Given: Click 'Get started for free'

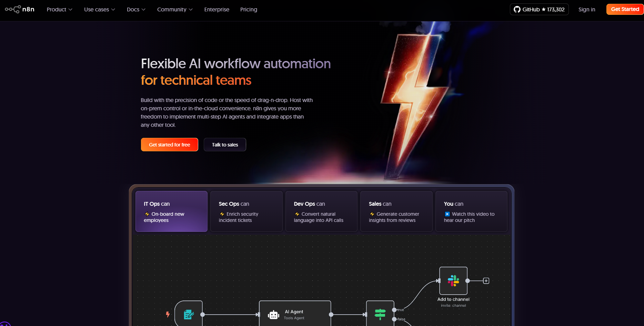Looking at the screenshot, I should (169, 144).
